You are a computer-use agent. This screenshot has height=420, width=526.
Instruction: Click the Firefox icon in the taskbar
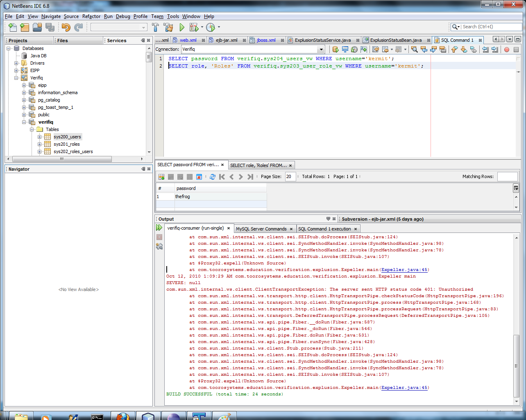[x=122, y=416]
